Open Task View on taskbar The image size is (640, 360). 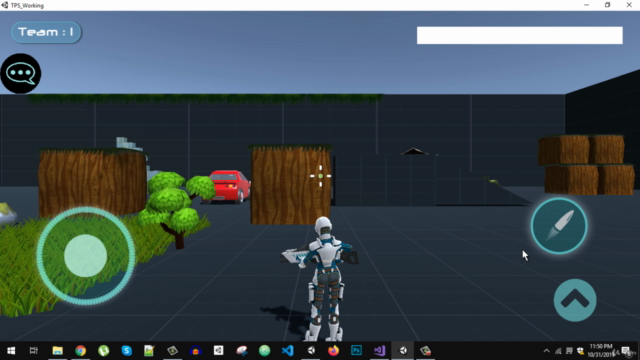click(x=33, y=351)
